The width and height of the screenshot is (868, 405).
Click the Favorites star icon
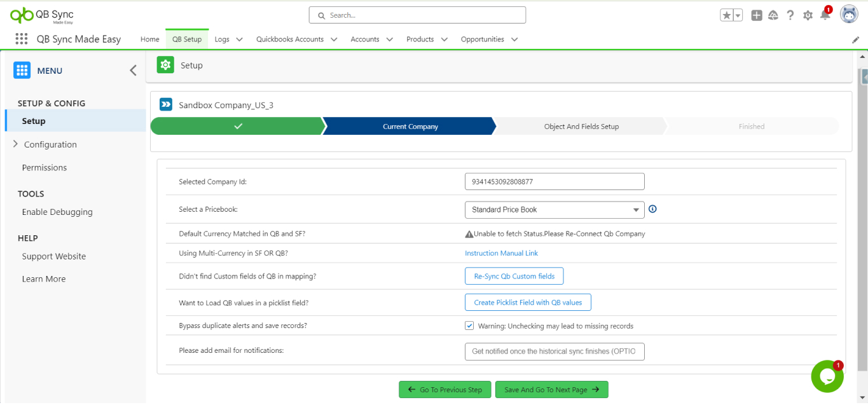(726, 15)
